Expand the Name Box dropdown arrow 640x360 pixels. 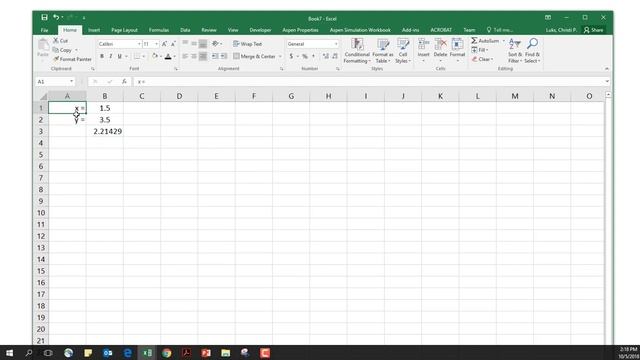pyautogui.click(x=71, y=82)
